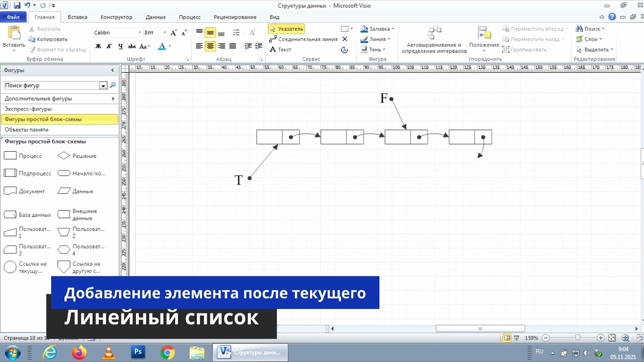Viewport: 644px width, 362px height.
Task: Open Quick Shapes (Экспресс-фигуры) stencil
Action: pyautogui.click(x=59, y=109)
